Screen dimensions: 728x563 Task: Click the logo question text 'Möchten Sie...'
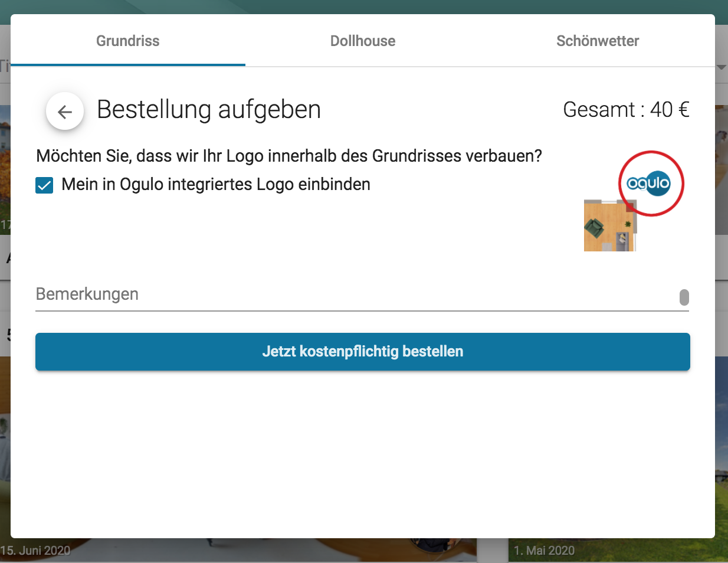pos(289,156)
